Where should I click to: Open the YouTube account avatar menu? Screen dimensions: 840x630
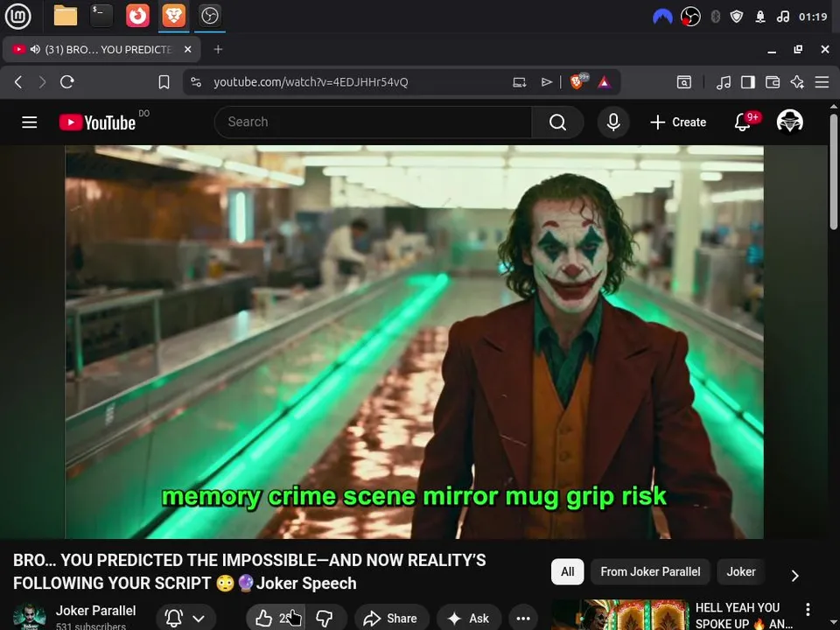789,122
